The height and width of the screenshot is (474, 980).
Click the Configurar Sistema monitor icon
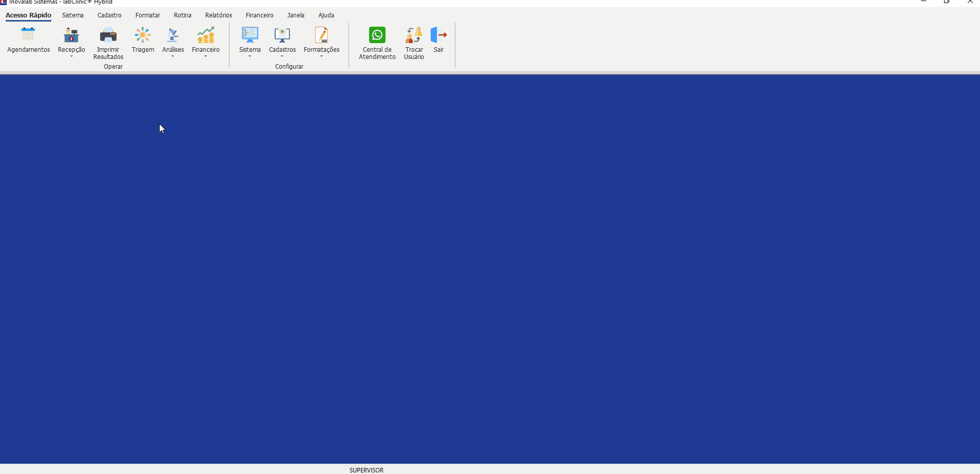tap(250, 35)
